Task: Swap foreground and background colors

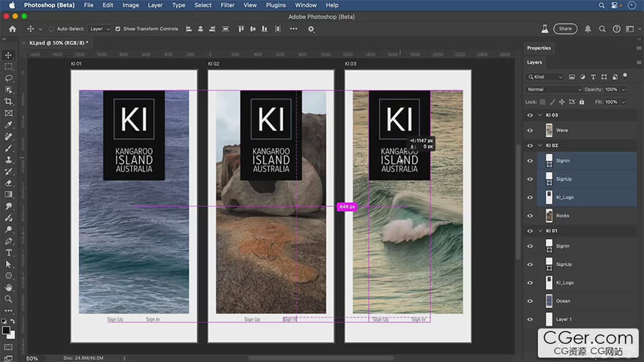Action: 12,321
